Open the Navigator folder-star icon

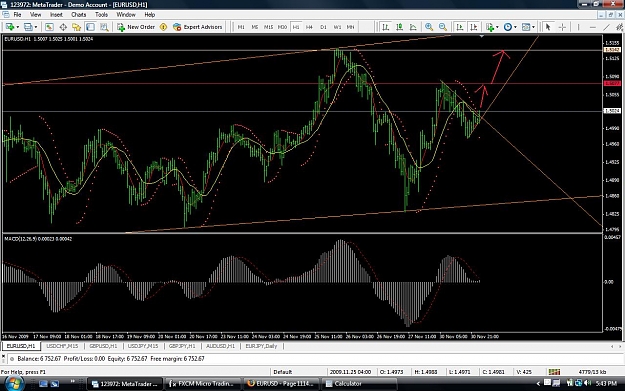pyautogui.click(x=77, y=27)
